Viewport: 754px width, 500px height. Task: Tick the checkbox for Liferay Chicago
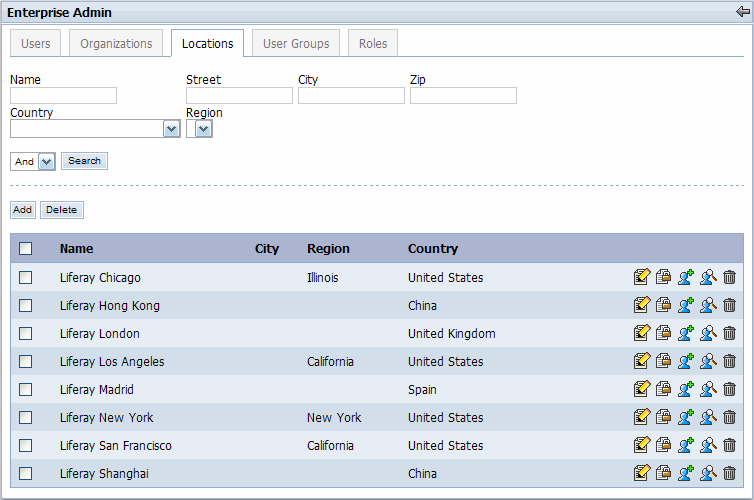[x=26, y=277]
